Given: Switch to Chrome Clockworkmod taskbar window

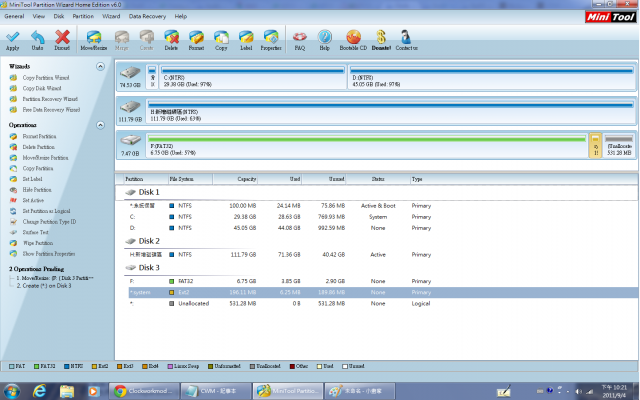Looking at the screenshot, I should [144, 391].
